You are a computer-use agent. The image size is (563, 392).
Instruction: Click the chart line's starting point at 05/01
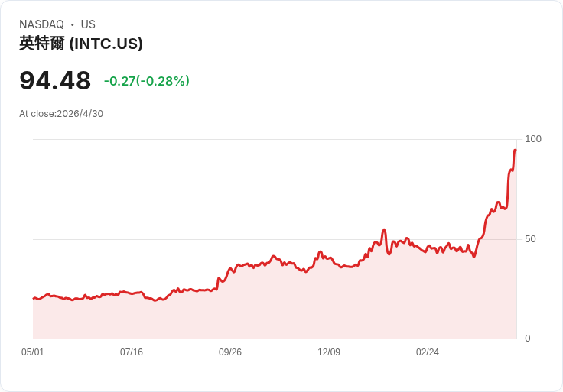click(x=34, y=298)
